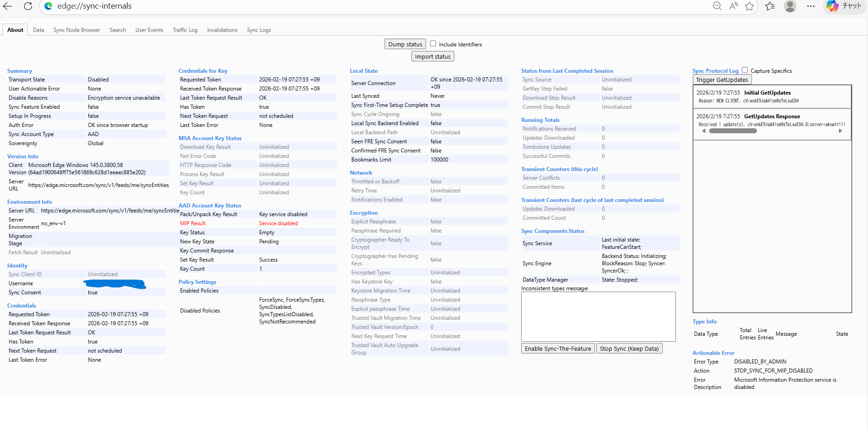
Task: Enable the Capture Specifics checkbox
Action: [745, 70]
